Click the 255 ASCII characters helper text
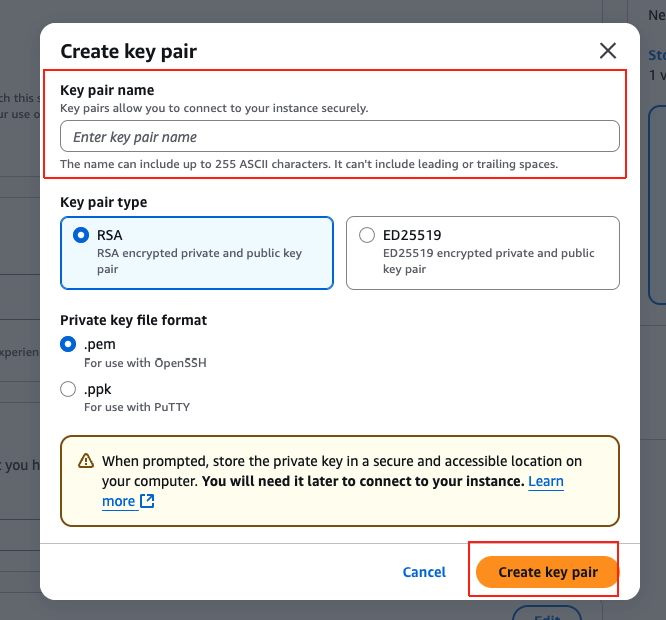Image resolution: width=666 pixels, height=620 pixels. coord(308,163)
